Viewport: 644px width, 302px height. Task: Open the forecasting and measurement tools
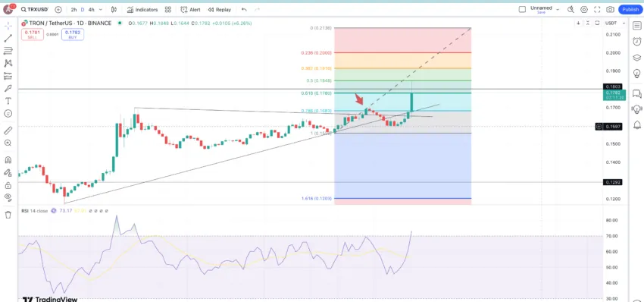click(x=8, y=76)
